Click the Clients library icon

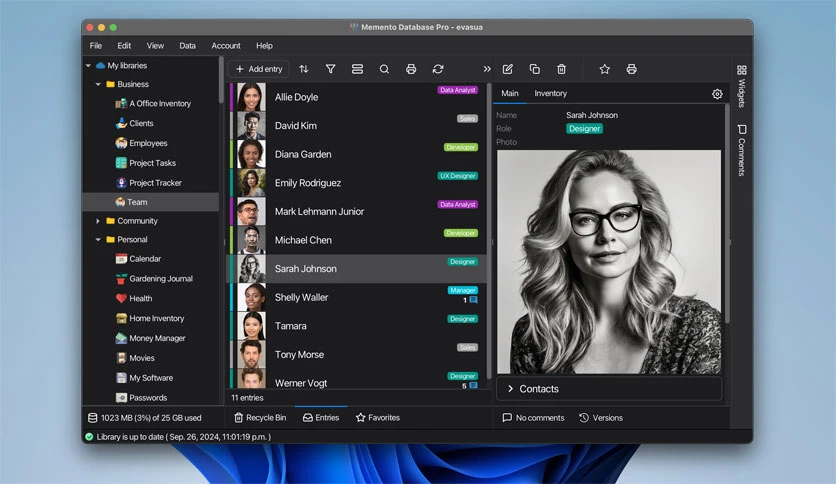point(121,123)
